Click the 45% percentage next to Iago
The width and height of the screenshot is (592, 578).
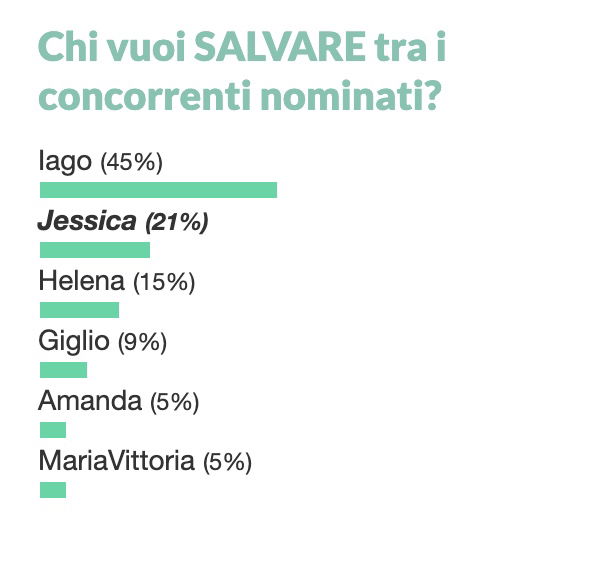(131, 162)
